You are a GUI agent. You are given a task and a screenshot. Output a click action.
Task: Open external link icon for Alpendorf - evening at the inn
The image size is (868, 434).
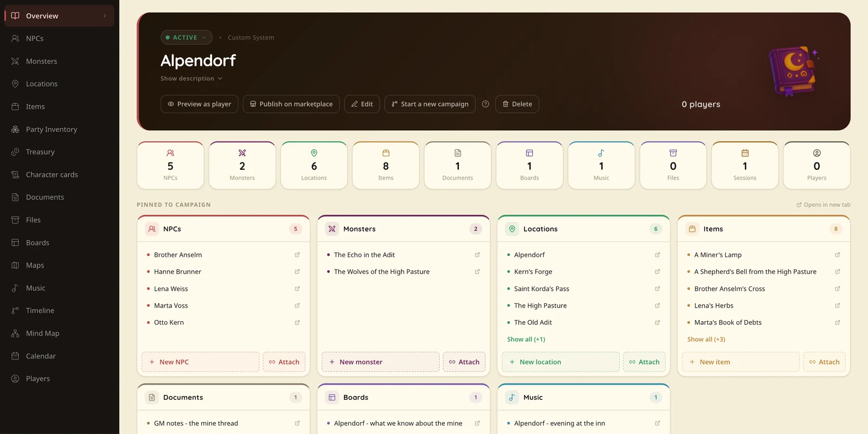[658, 423]
